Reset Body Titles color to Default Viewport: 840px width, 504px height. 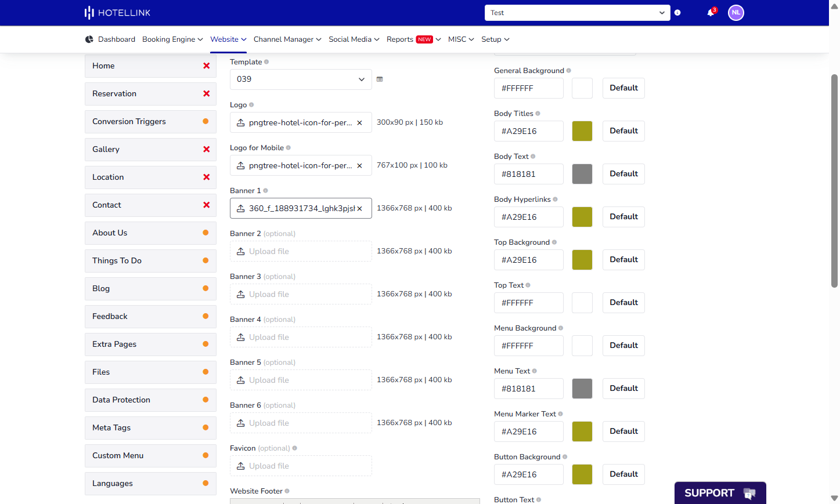tap(623, 131)
